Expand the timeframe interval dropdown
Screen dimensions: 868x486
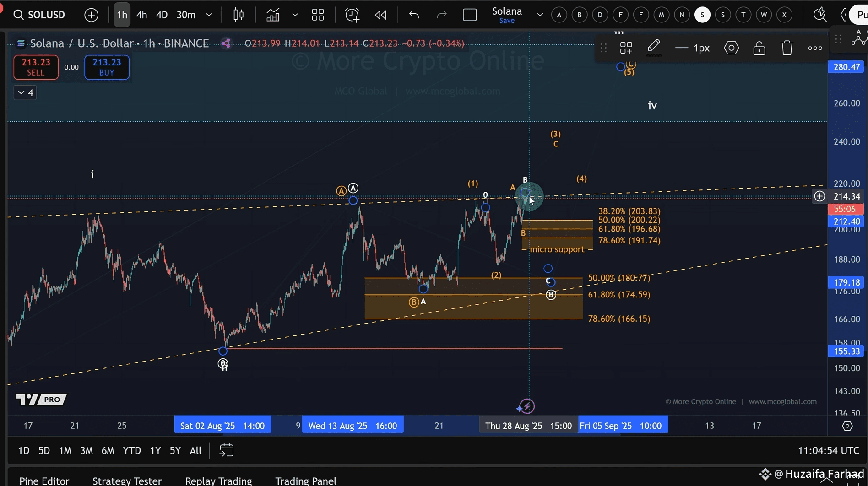point(209,15)
